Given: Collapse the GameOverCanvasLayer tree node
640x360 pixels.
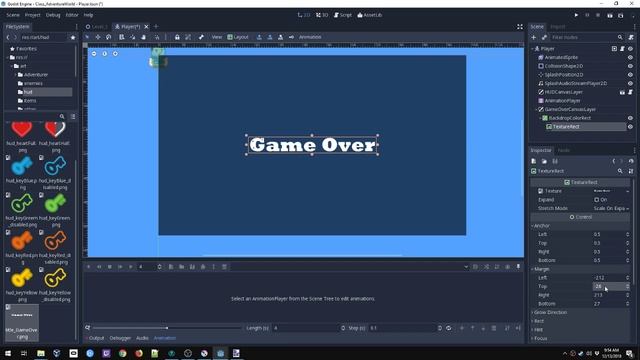Looking at the screenshot, I should pos(536,109).
